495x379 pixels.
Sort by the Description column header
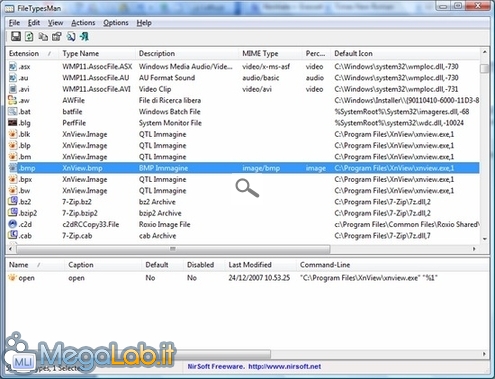[187, 54]
